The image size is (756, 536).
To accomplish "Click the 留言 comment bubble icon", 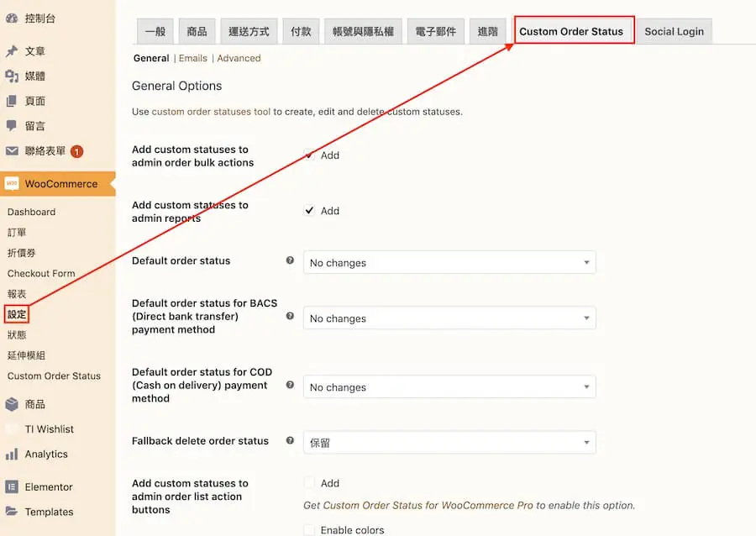I will click(12, 126).
